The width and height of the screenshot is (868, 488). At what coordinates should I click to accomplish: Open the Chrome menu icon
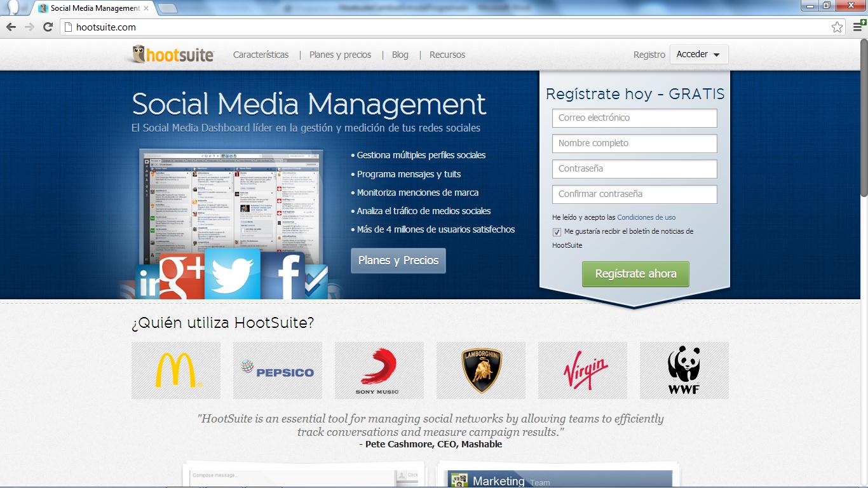858,27
